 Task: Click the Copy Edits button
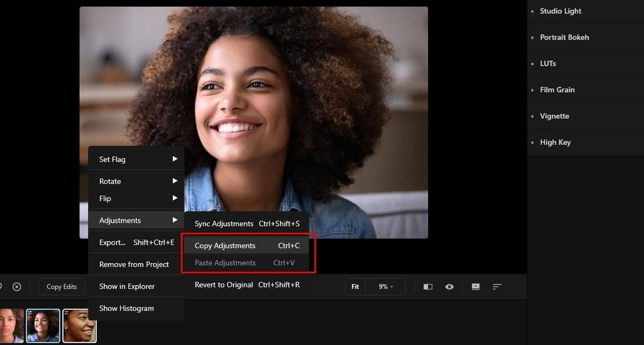click(x=61, y=286)
